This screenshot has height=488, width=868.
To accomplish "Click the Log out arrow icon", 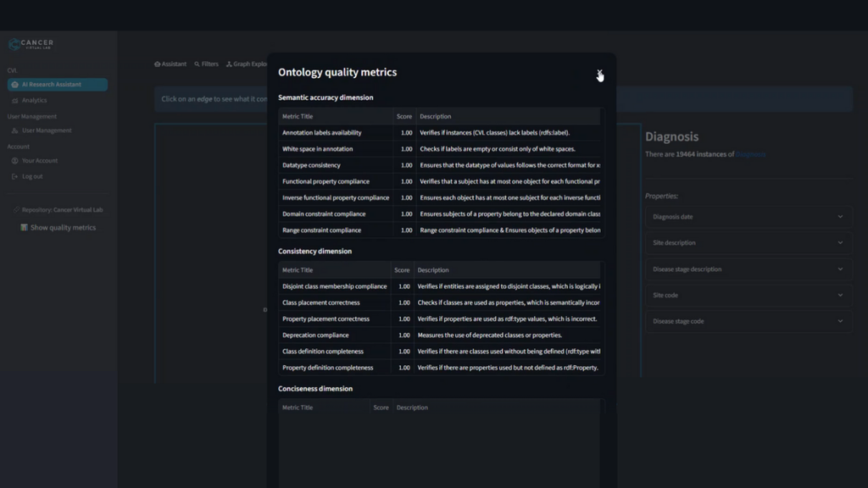I will [15, 177].
